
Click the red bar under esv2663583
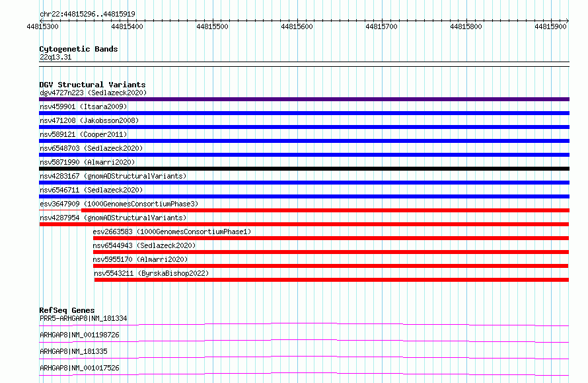tap(331, 238)
